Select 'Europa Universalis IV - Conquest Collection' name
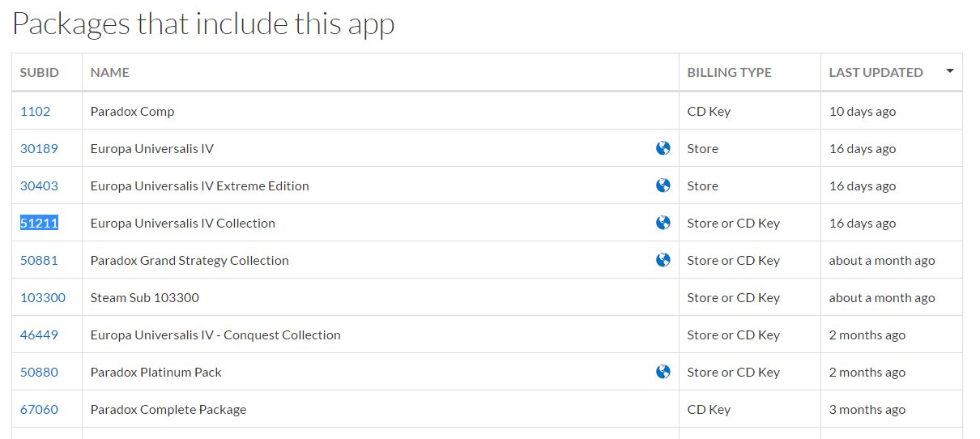 [215, 335]
